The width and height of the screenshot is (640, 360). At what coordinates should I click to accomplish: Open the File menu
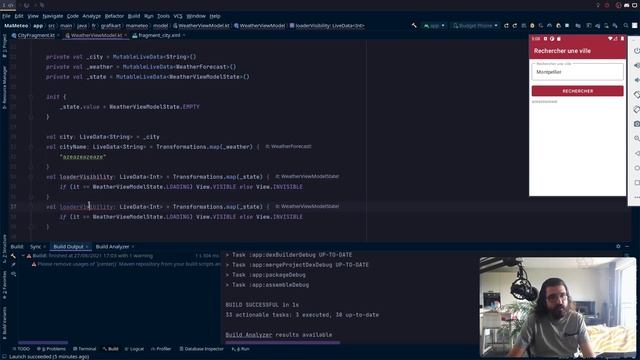point(6,16)
